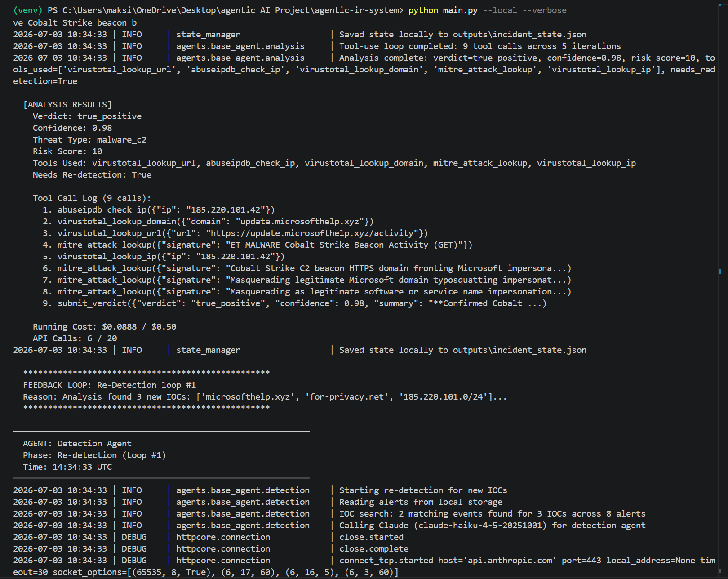
Task: Click the 'Confidence: 0.98' line
Action: 72,128
